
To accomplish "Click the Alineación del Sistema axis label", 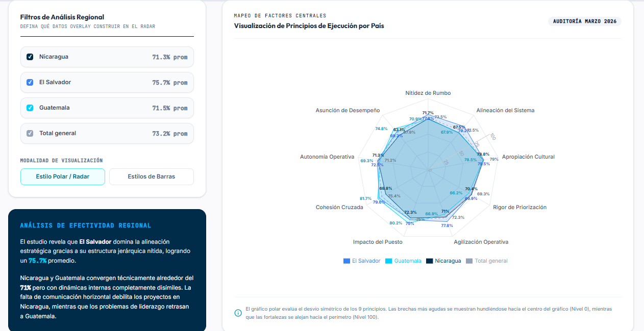I will [505, 110].
